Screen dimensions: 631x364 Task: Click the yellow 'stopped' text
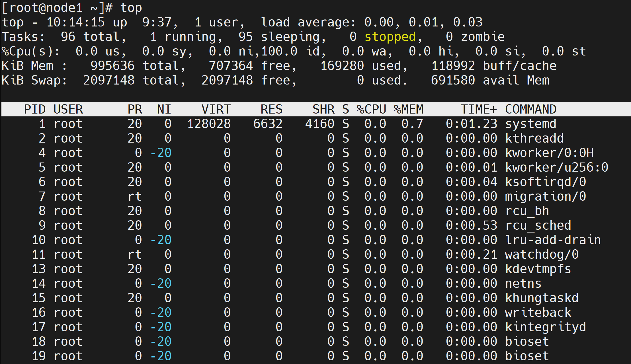click(x=390, y=37)
